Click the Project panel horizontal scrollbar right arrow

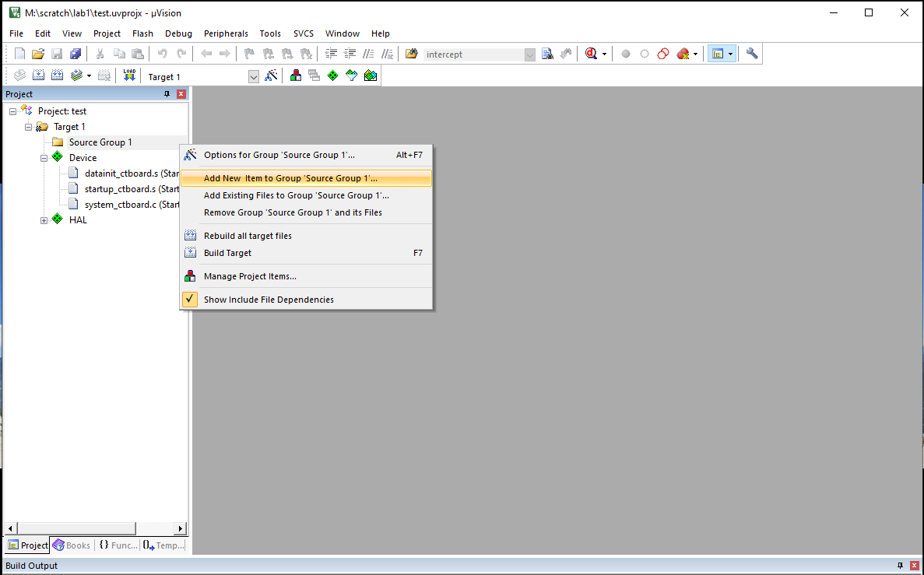pyautogui.click(x=181, y=528)
